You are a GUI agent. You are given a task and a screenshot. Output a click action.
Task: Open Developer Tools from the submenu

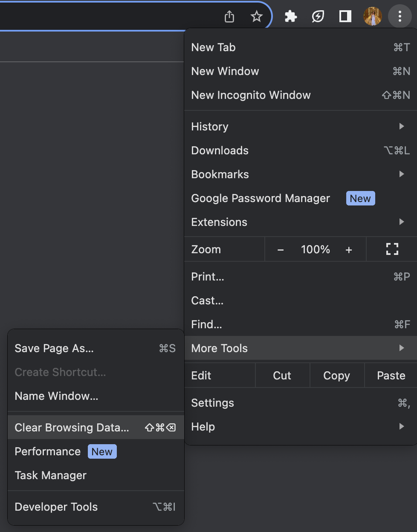point(56,507)
